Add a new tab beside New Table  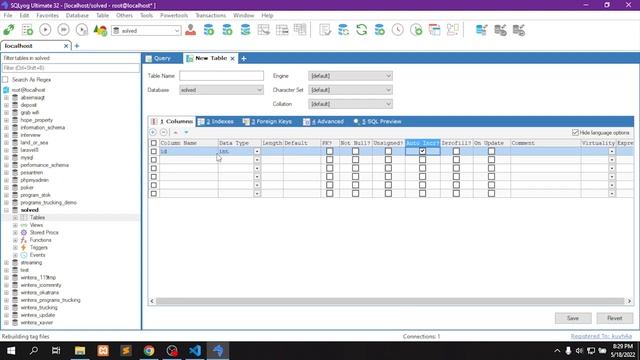(x=244, y=58)
